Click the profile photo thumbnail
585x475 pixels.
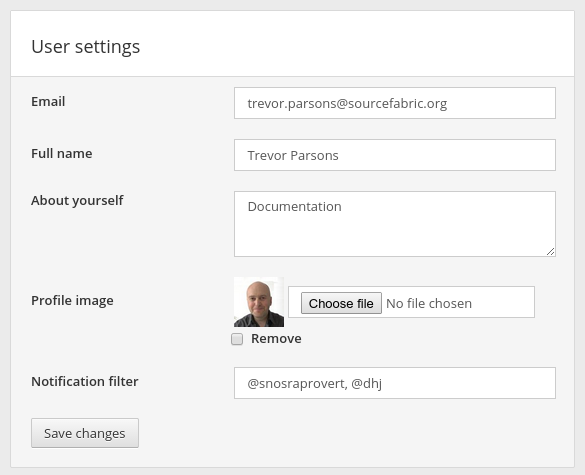coord(259,302)
